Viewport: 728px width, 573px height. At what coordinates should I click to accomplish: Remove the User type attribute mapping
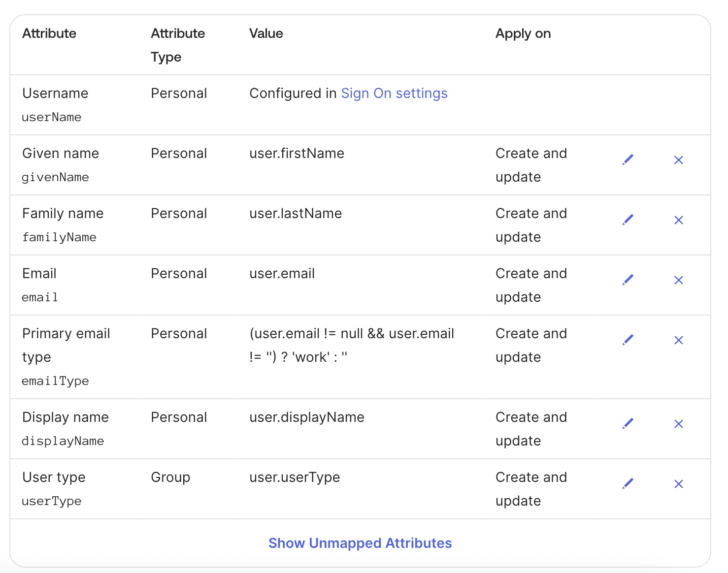tap(678, 483)
